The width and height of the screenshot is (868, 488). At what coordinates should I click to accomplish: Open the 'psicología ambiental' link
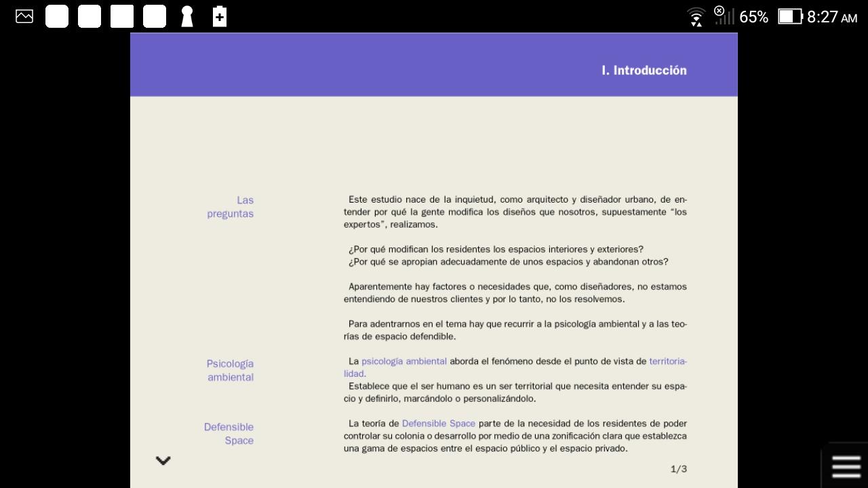404,361
